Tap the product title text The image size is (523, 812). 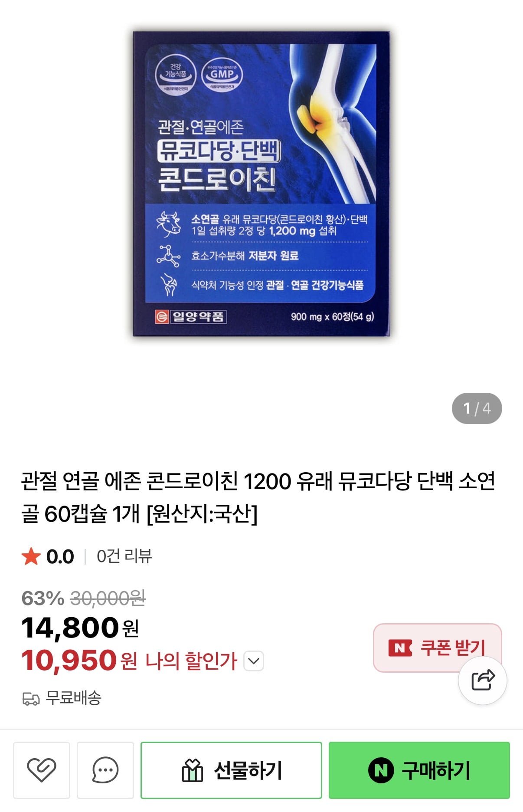[258, 497]
